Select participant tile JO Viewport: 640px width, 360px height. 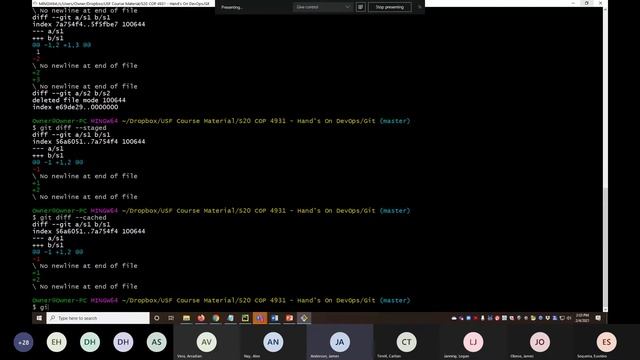pos(539,342)
